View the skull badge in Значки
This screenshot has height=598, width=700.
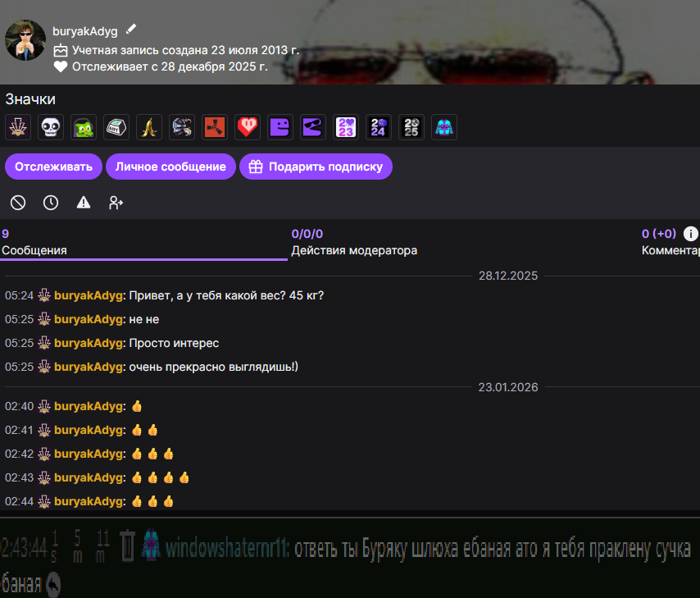[51, 127]
